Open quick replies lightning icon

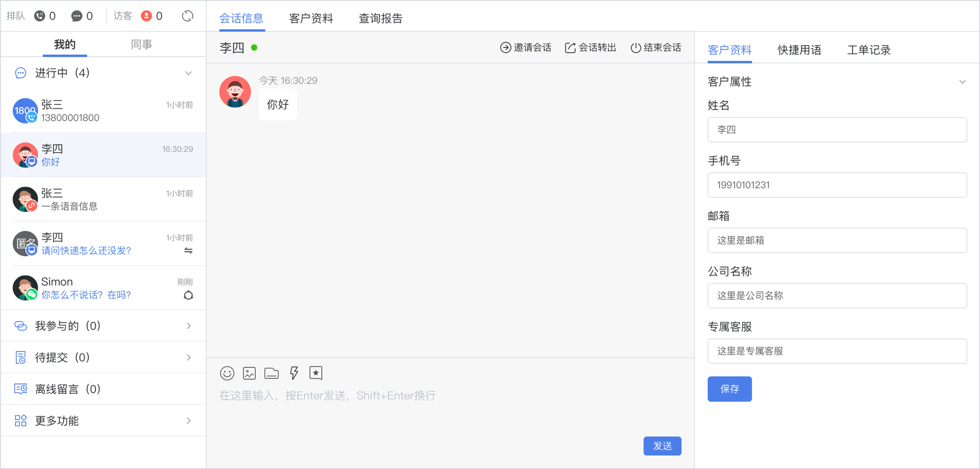[x=294, y=373]
